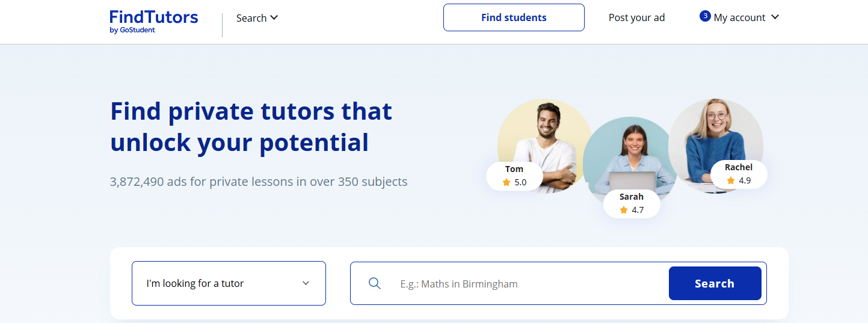
Task: Click the Post your ad link
Action: [636, 18]
